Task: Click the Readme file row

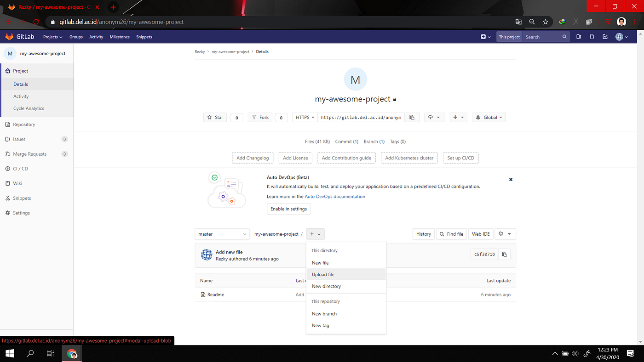Action: tap(355, 294)
